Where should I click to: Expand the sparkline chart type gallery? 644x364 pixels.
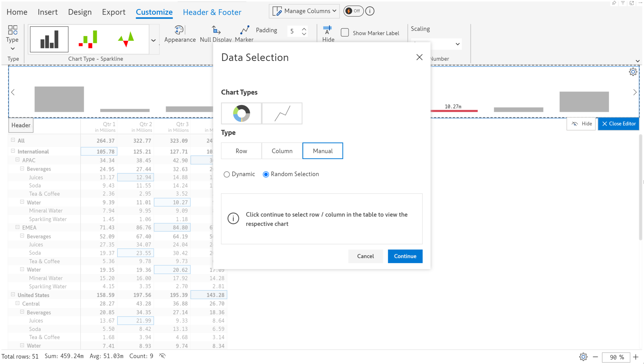[153, 40]
